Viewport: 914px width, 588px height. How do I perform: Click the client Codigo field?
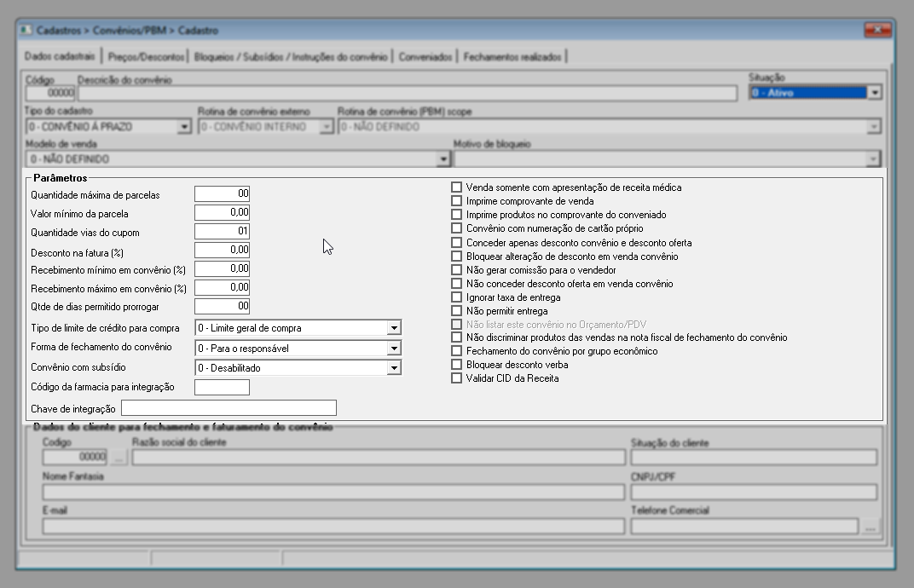[75, 457]
